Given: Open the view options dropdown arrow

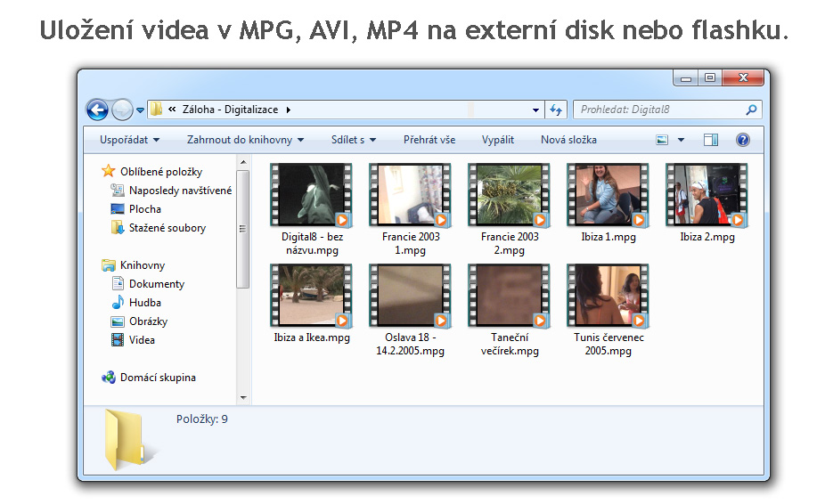Looking at the screenshot, I should 682,140.
